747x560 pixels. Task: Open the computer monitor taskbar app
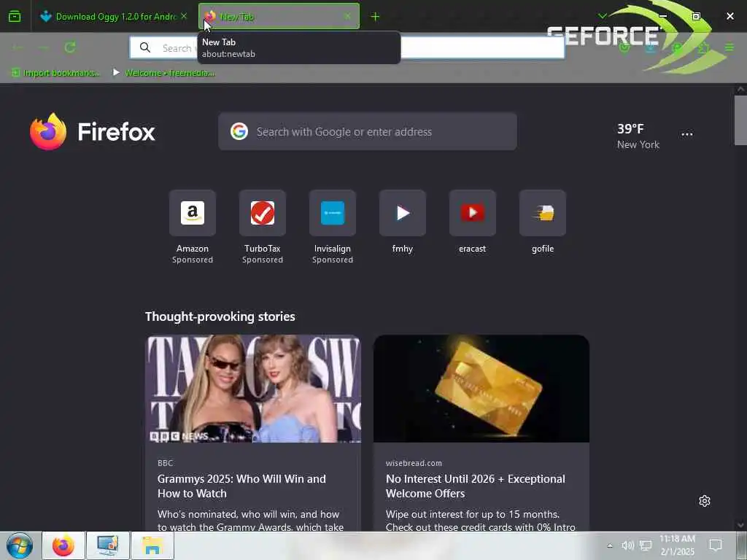108,545
